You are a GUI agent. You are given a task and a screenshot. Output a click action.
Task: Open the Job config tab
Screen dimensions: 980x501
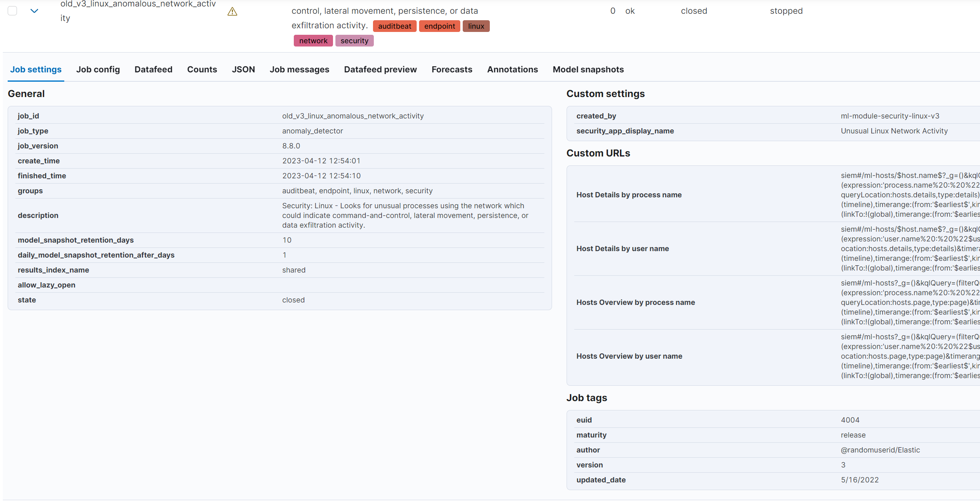click(98, 70)
